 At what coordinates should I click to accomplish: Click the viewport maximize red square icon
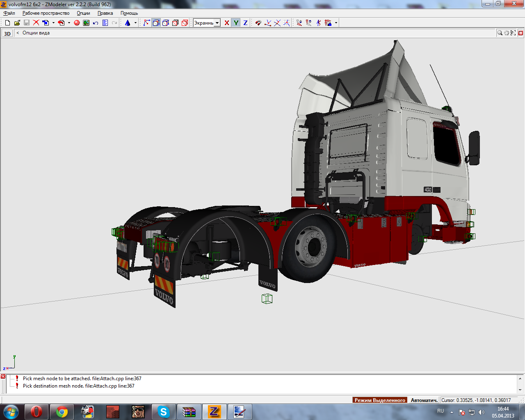pos(520,33)
